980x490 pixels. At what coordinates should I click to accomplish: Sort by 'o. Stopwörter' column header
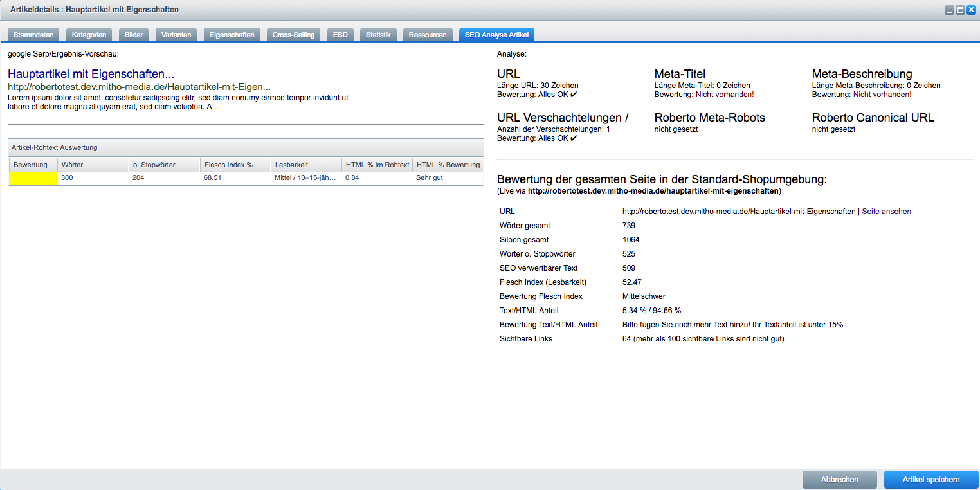(165, 165)
